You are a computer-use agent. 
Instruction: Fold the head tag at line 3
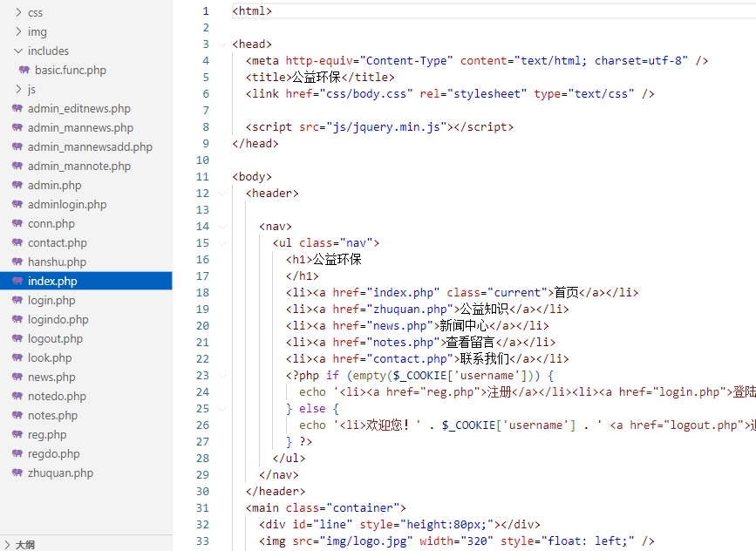pos(222,44)
